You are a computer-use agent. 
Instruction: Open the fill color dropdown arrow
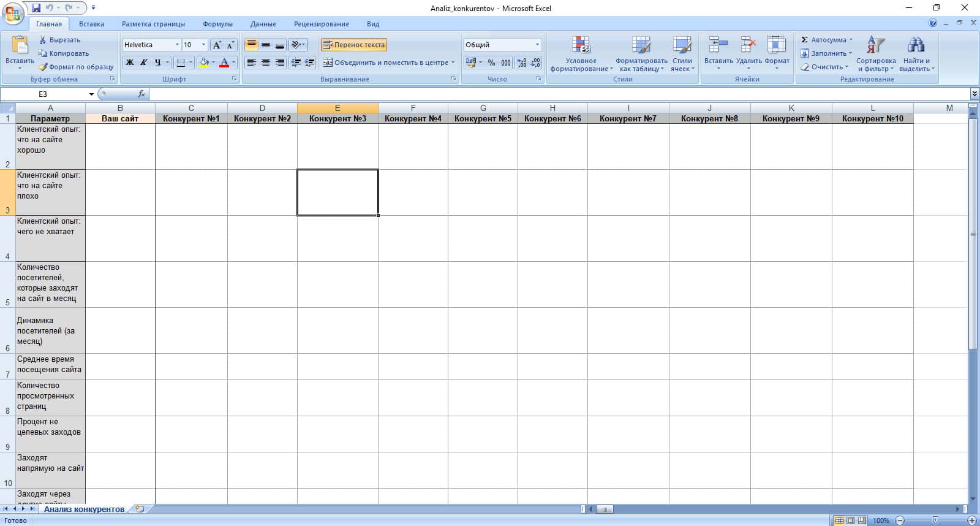(213, 63)
